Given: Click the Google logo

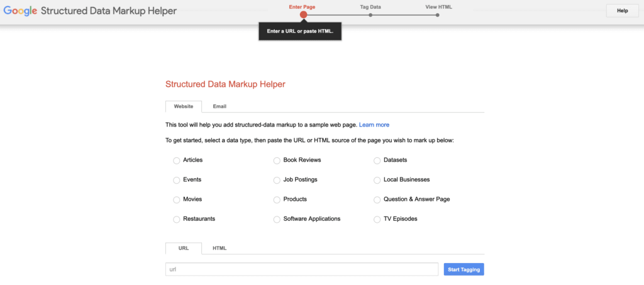Looking at the screenshot, I should (21, 11).
